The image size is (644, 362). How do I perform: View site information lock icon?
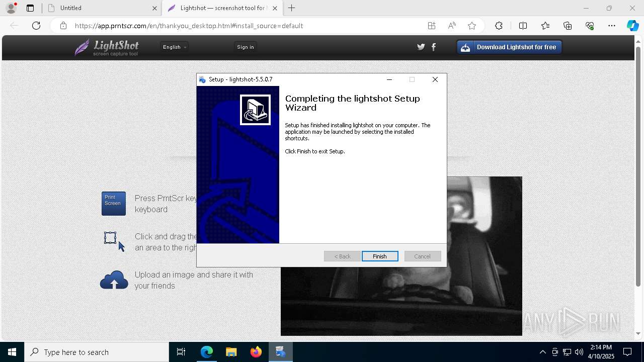pyautogui.click(x=63, y=26)
